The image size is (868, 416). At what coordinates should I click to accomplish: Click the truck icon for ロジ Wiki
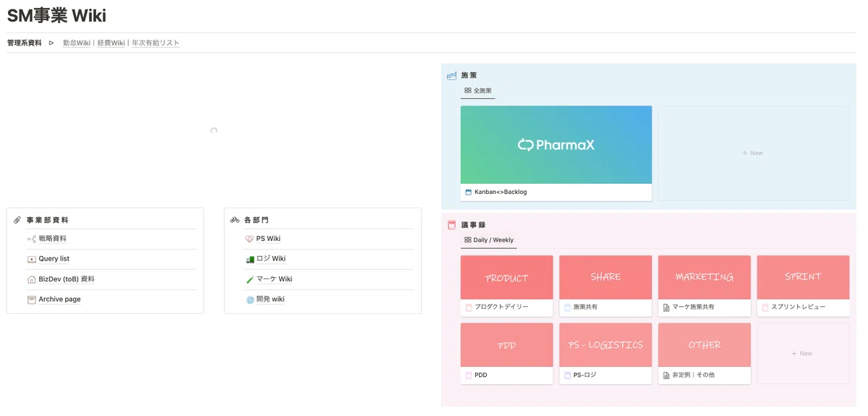[x=250, y=259]
